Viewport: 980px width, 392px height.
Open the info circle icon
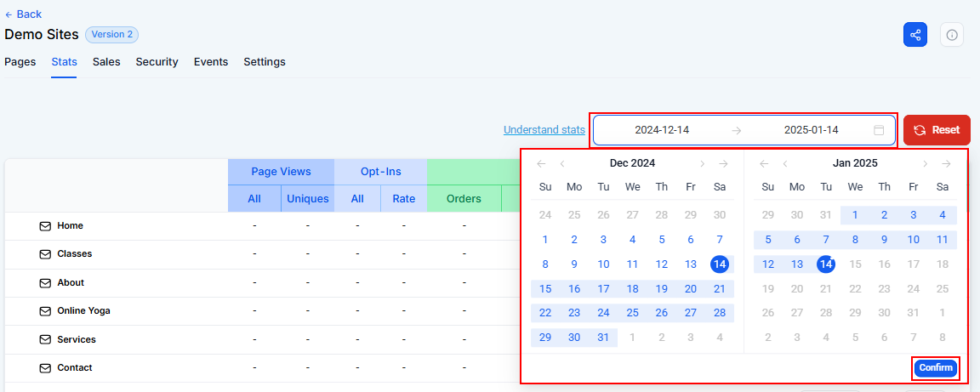952,35
